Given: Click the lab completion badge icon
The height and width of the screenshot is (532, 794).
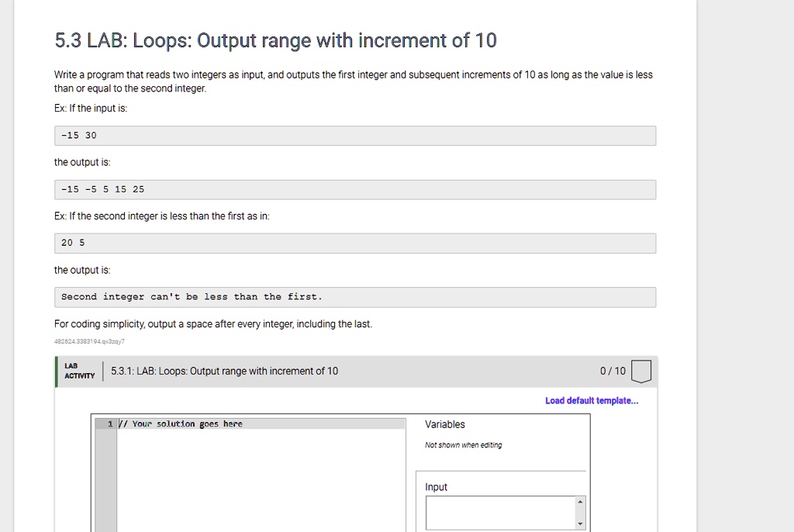Looking at the screenshot, I should click(640, 372).
